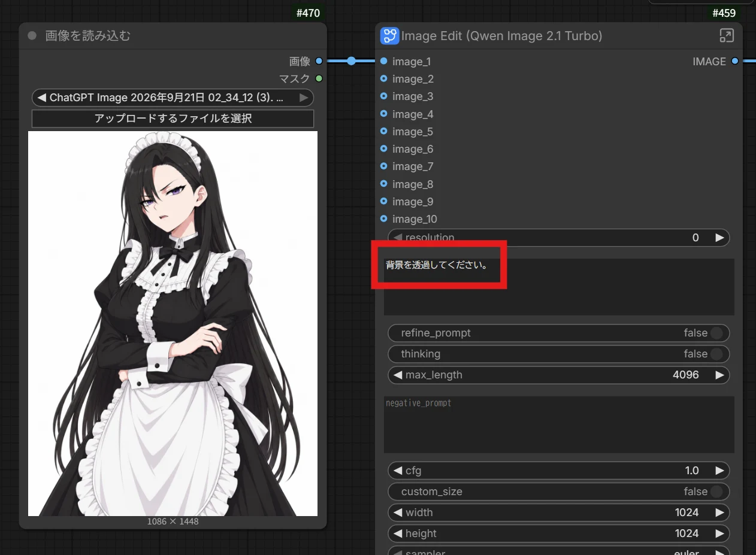Click the blue Image Edit node icon
This screenshot has height=555, width=756.
[390, 36]
